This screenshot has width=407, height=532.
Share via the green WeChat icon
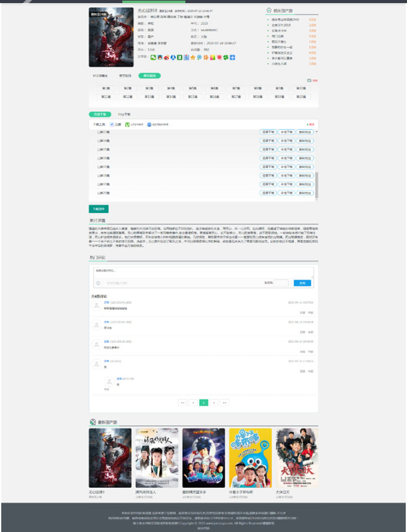pyautogui.click(x=154, y=57)
